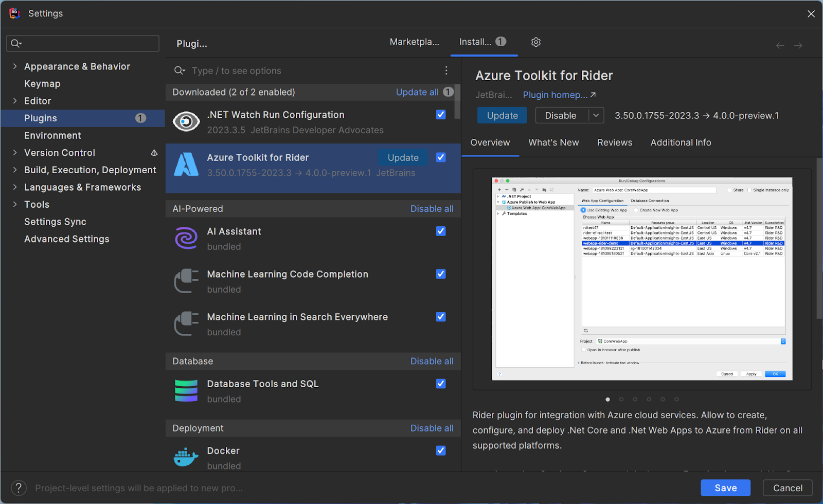Toggle the Docker plugin checkbox
Screen dimensions: 823x504
pos(441,451)
